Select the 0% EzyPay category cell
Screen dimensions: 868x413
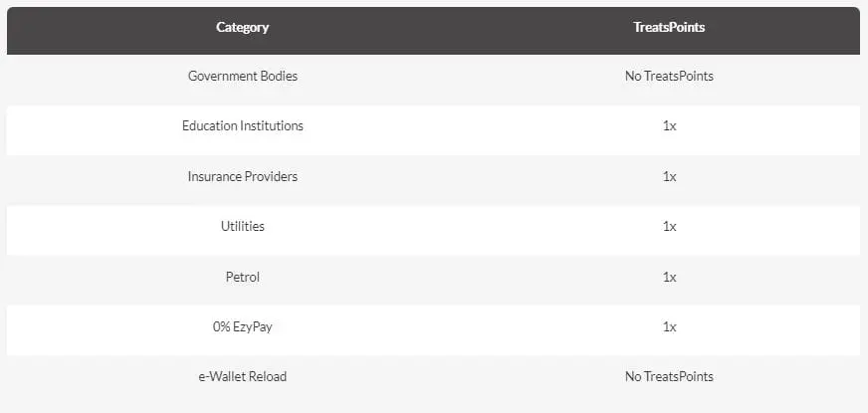(x=243, y=326)
